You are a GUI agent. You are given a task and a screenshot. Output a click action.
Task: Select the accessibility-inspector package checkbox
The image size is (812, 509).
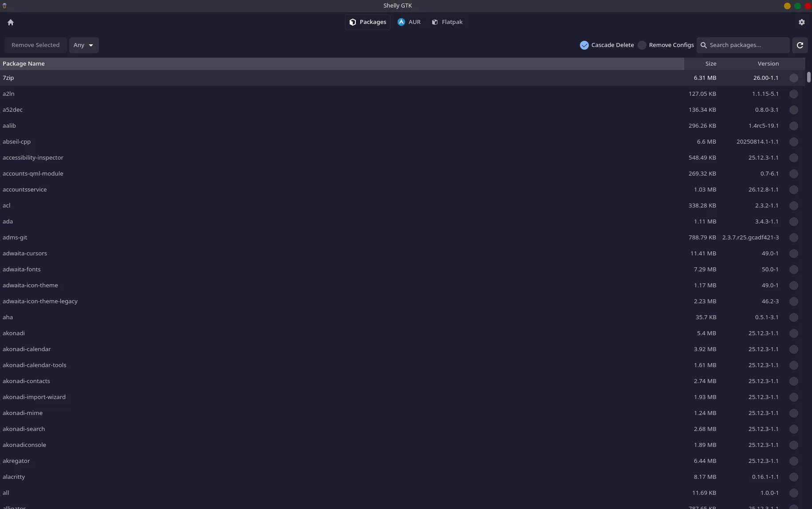(x=794, y=158)
